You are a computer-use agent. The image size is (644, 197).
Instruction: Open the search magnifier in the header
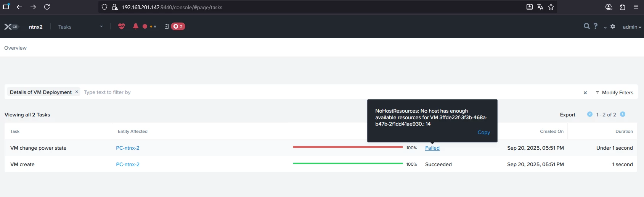pyautogui.click(x=587, y=26)
